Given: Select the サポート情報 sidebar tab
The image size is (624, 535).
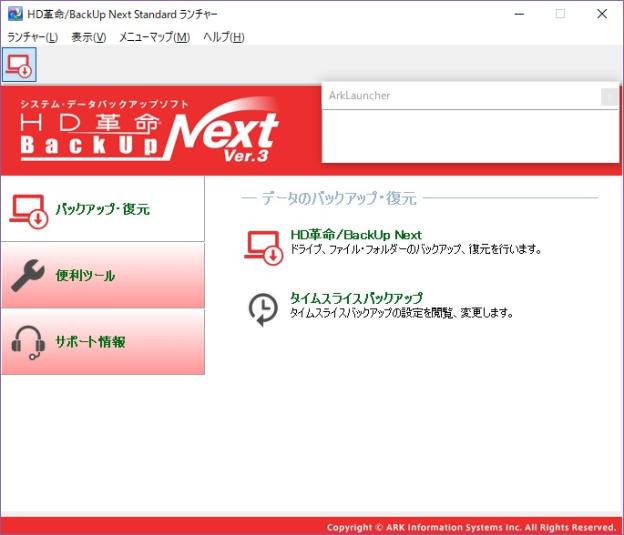Looking at the screenshot, I should click(103, 342).
